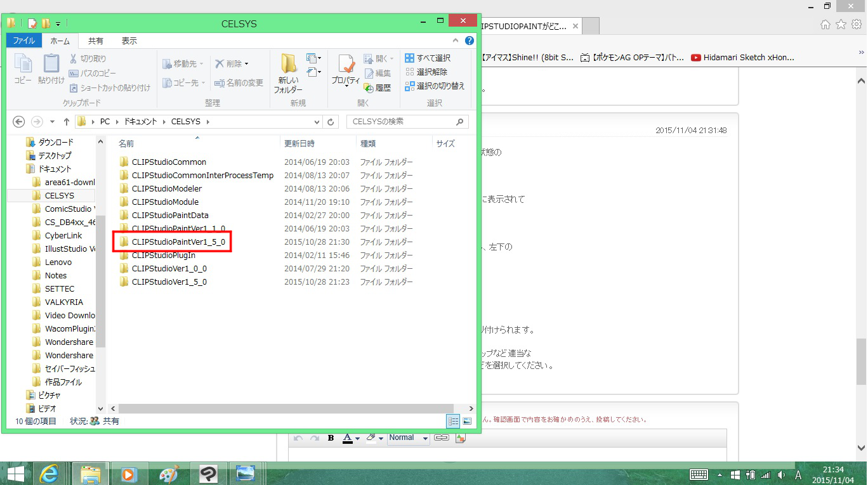Click Select none (選択解除)
Image resolution: width=868 pixels, height=485 pixels.
(426, 72)
